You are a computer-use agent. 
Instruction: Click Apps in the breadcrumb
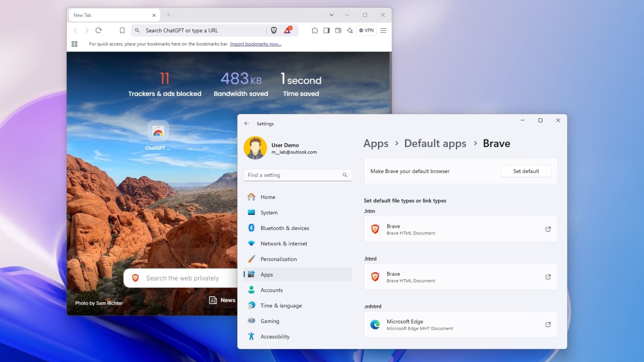[x=376, y=143]
